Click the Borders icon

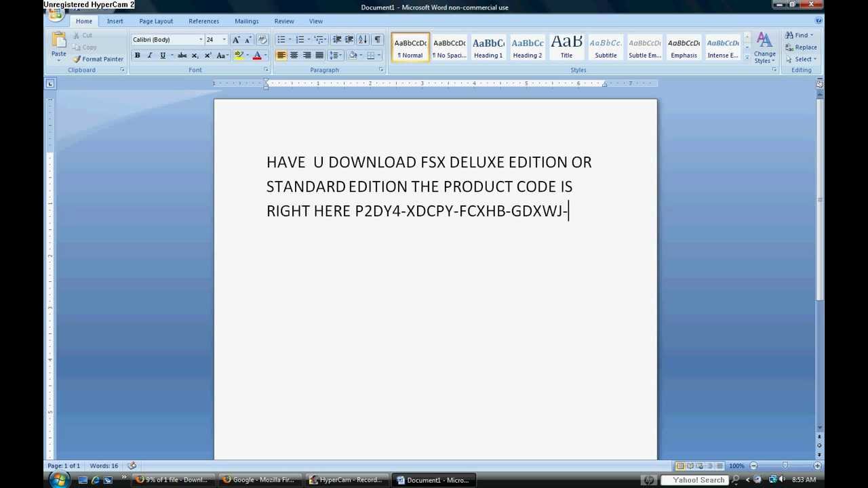[370, 56]
